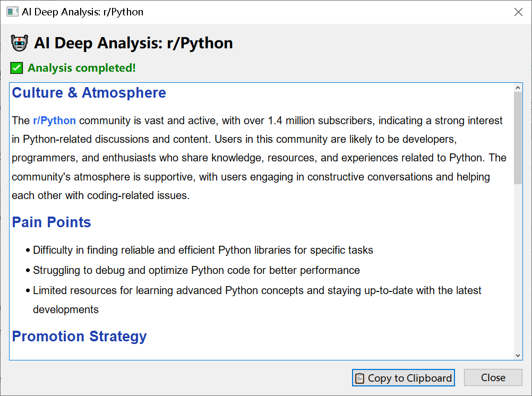Click the bullet about finding reliable Python libraries

[203, 250]
